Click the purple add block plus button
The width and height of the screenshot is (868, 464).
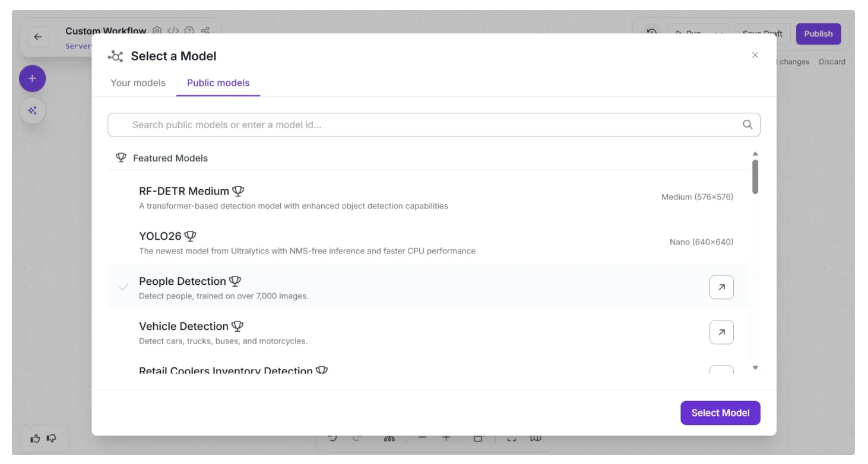[x=32, y=78]
